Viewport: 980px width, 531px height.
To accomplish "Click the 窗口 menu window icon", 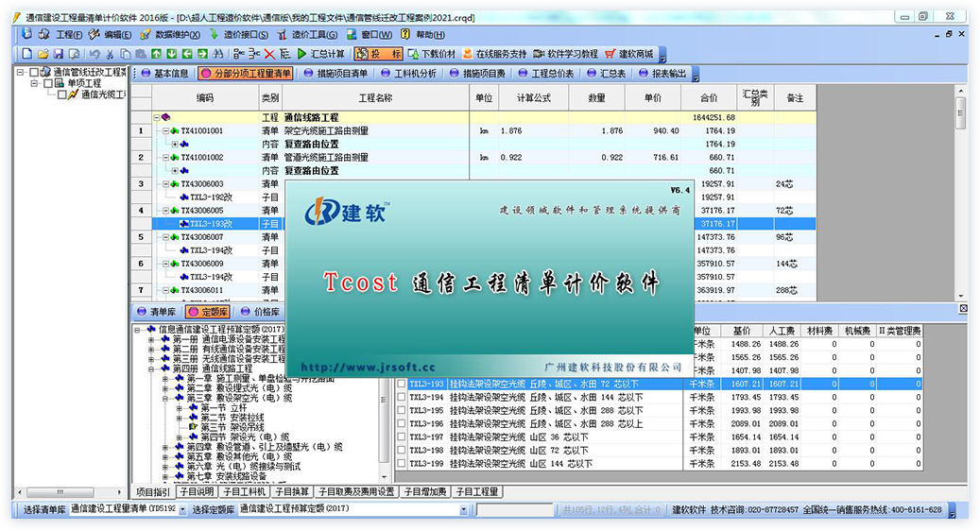I will (x=352, y=34).
